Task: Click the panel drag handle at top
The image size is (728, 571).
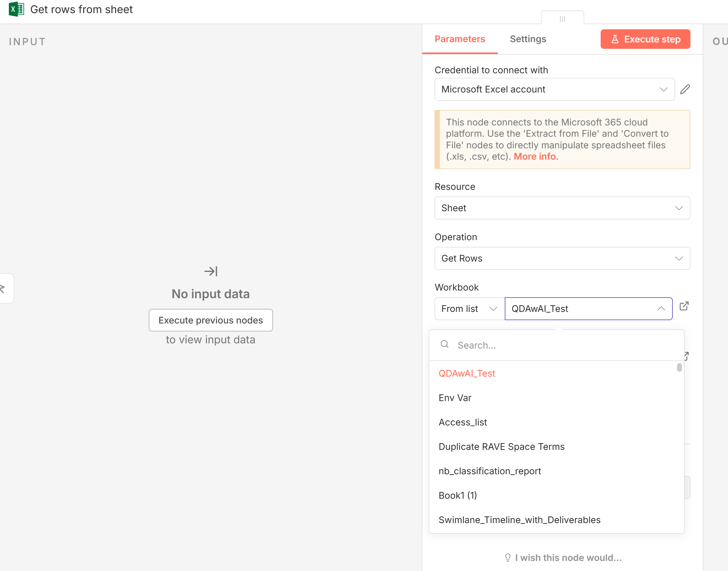Action: tap(562, 19)
